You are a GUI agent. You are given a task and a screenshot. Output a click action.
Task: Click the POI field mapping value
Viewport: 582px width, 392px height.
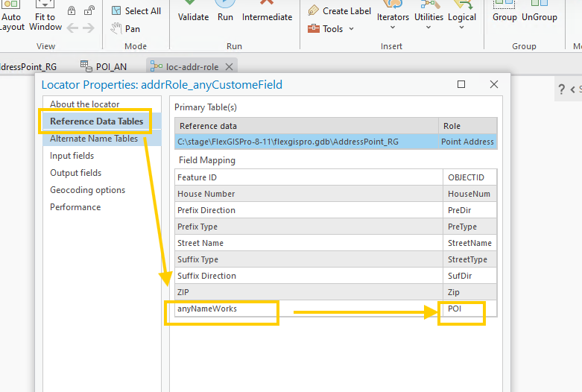point(469,309)
